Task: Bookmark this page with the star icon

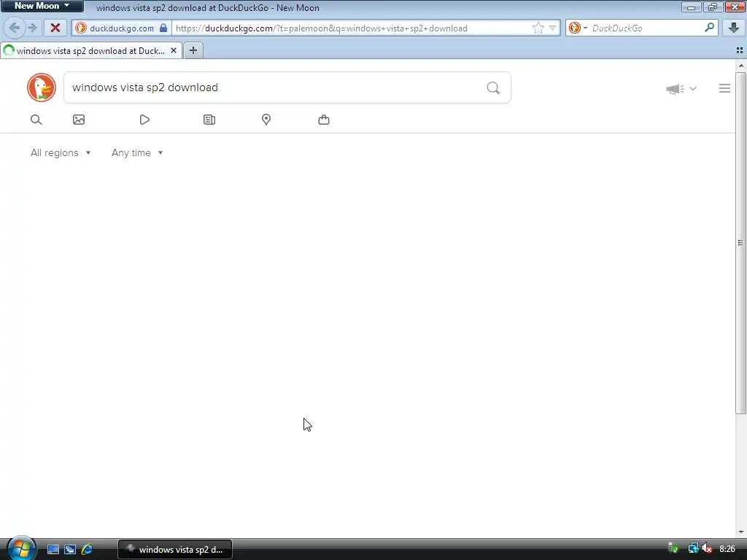Action: [538, 28]
